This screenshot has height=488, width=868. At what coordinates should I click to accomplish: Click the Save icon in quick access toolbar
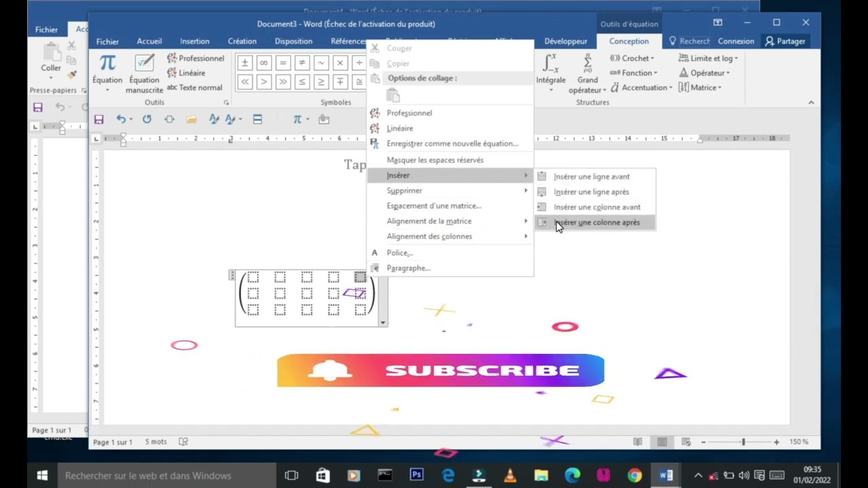click(99, 119)
